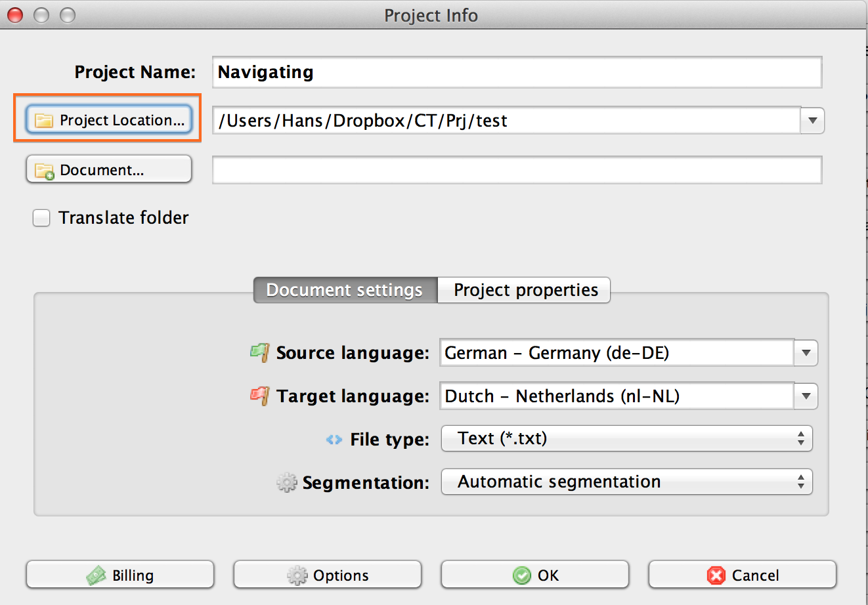Click the Document folder icon
Viewport: 868px width, 605px height.
pos(44,171)
